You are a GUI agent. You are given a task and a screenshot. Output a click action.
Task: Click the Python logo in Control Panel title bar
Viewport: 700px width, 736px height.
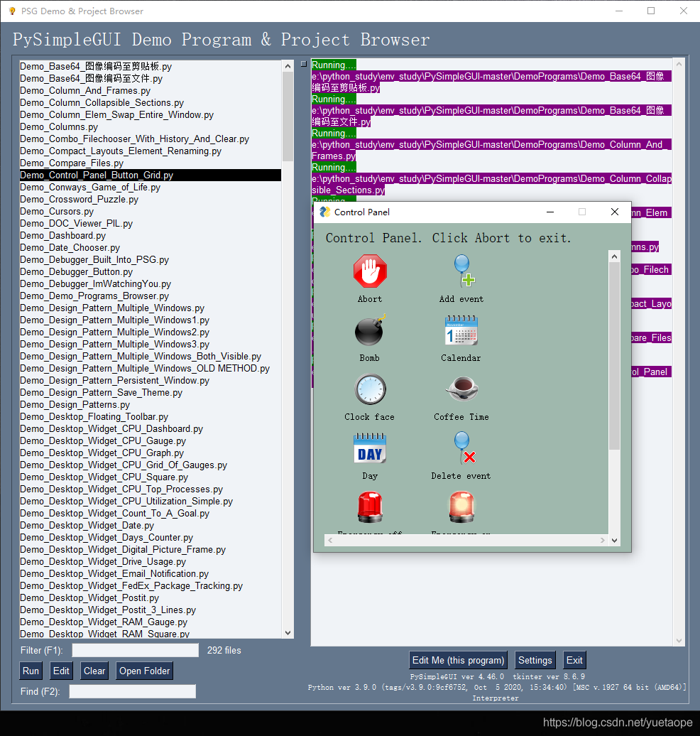click(x=324, y=212)
